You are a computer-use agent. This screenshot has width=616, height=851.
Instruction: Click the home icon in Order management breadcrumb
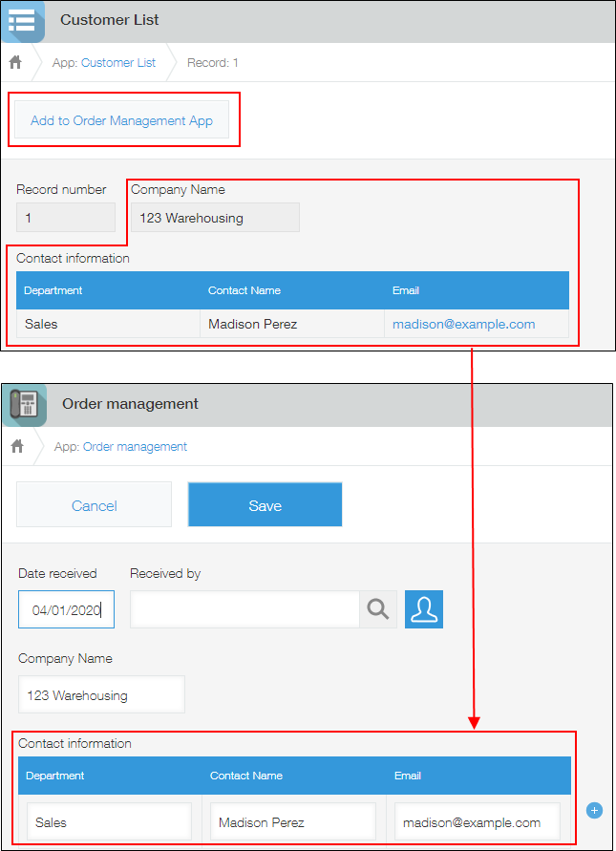(x=17, y=446)
